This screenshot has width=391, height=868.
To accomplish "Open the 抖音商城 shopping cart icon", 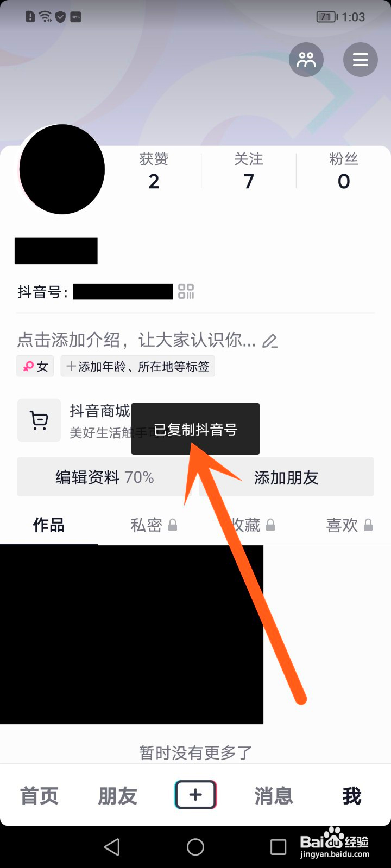I will 39,420.
